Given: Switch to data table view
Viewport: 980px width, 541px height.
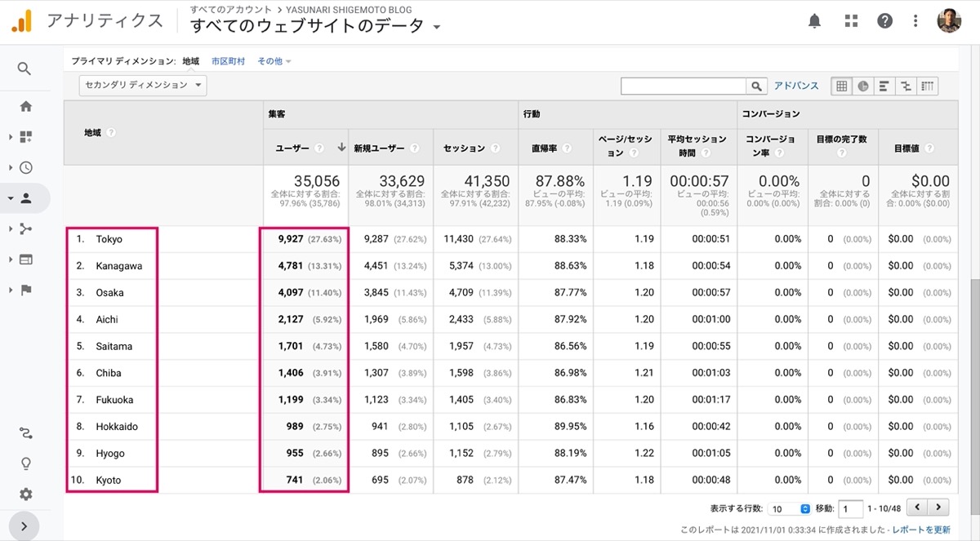Looking at the screenshot, I should [x=842, y=86].
